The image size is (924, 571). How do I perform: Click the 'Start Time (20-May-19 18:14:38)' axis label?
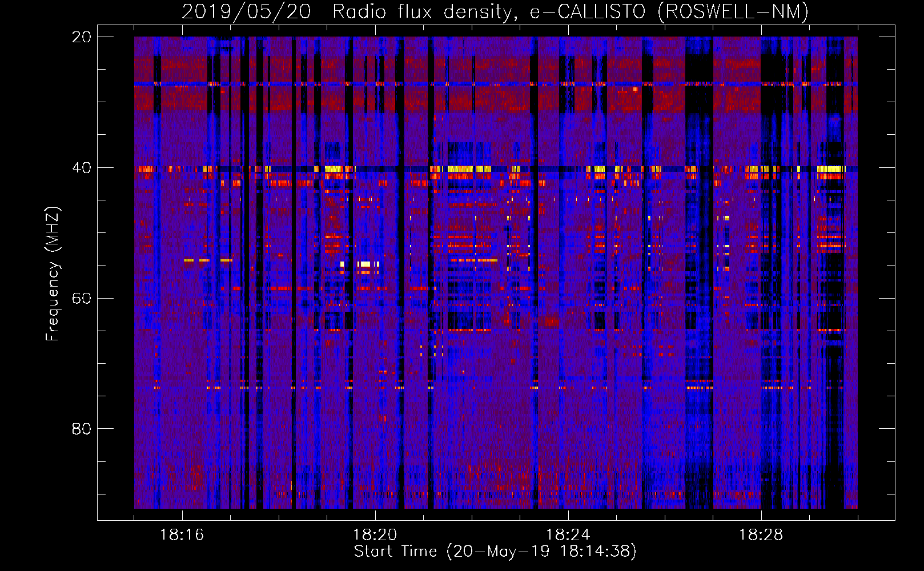(495, 552)
